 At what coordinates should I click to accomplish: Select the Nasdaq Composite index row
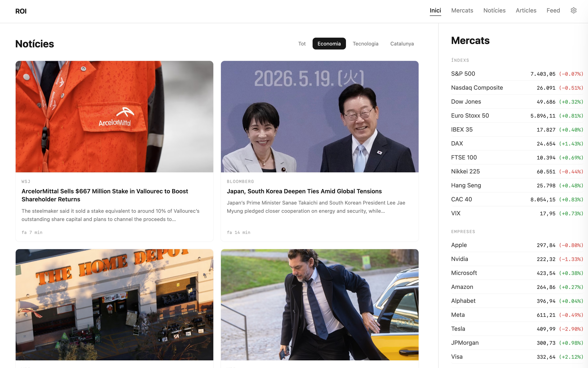517,88
